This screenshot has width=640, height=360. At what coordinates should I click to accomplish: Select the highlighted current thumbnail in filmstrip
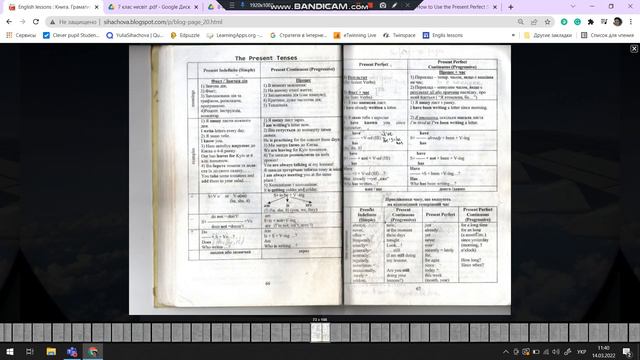coord(320,333)
